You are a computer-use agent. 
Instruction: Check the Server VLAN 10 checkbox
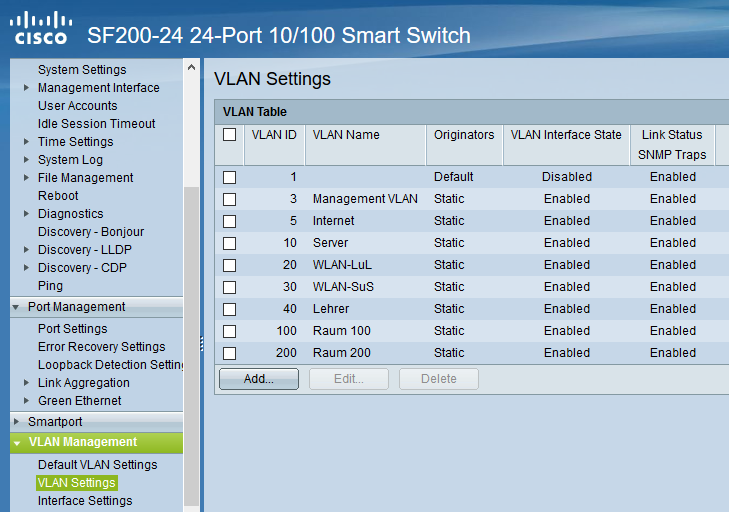[229, 243]
